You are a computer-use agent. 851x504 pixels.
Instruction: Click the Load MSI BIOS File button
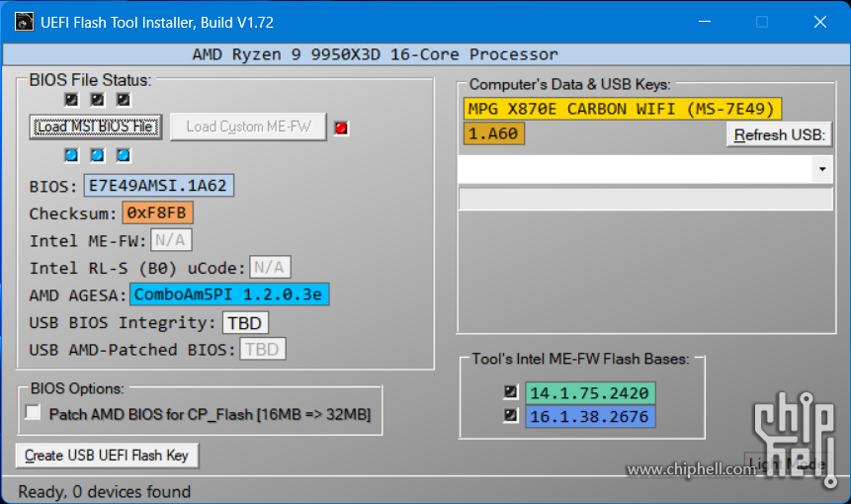pyautogui.click(x=96, y=126)
